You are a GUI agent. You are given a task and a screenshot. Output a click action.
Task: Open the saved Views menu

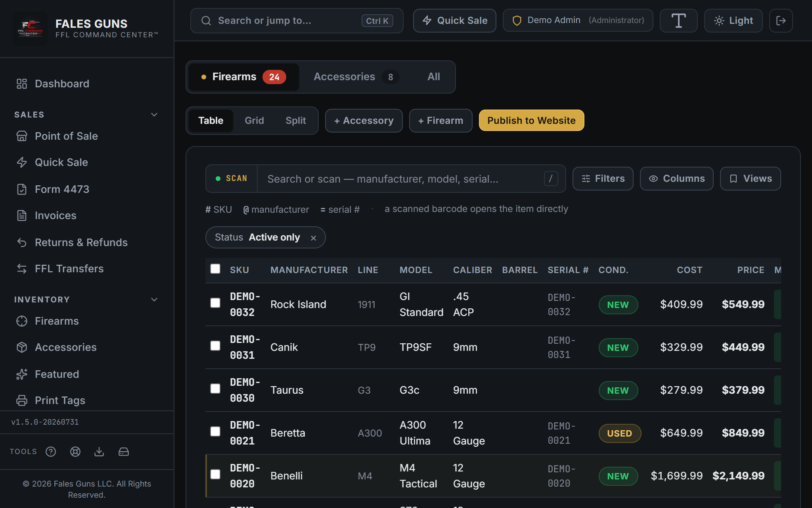[x=750, y=179]
